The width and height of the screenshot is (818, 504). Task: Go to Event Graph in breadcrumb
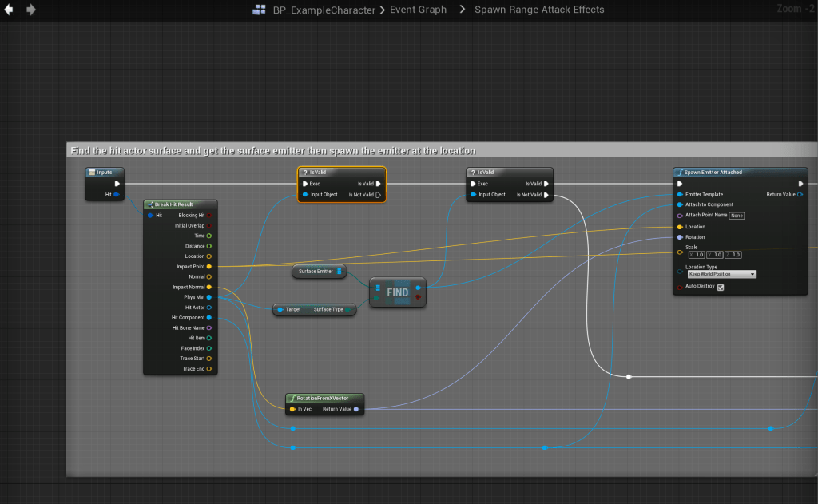pos(418,10)
